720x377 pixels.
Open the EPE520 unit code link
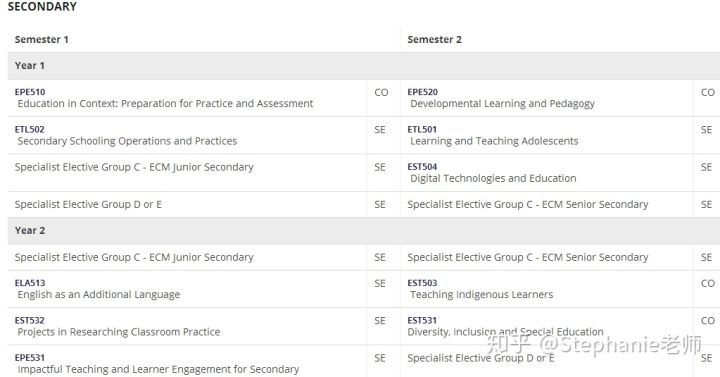point(422,92)
